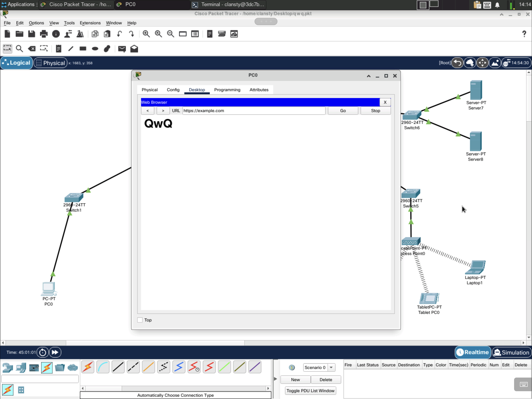The height and width of the screenshot is (399, 532).
Task: Click Toggle PDU List Window button
Action: click(310, 391)
